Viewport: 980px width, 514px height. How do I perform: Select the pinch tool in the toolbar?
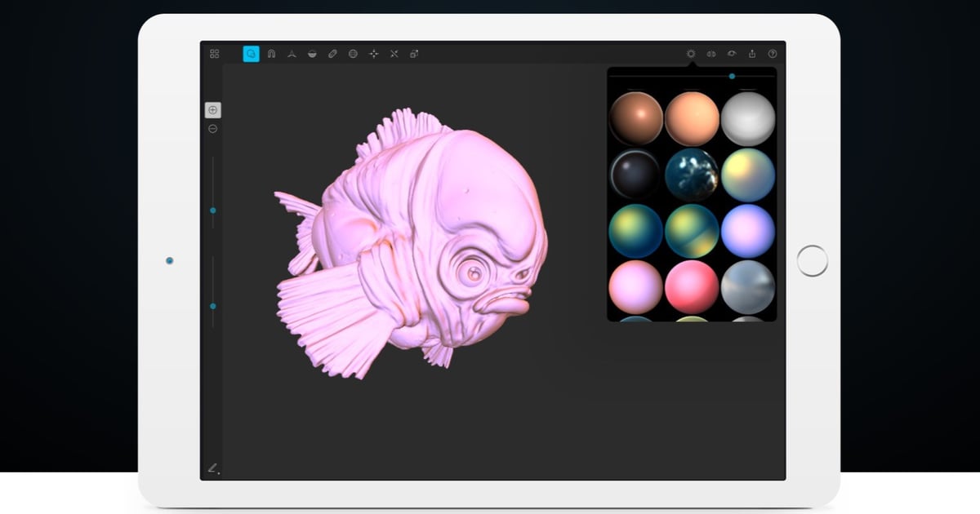click(x=292, y=53)
